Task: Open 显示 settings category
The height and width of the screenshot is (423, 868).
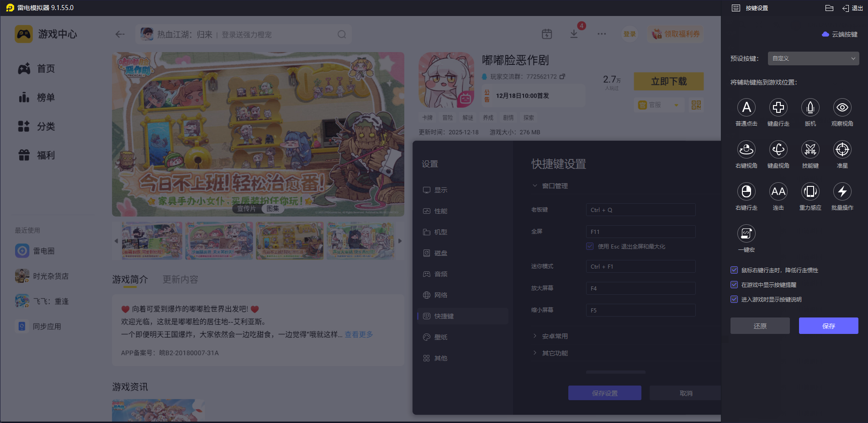Action: 463,190
